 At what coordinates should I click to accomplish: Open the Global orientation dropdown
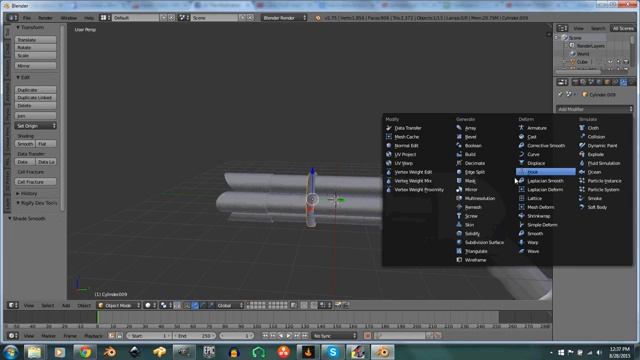click(x=230, y=305)
